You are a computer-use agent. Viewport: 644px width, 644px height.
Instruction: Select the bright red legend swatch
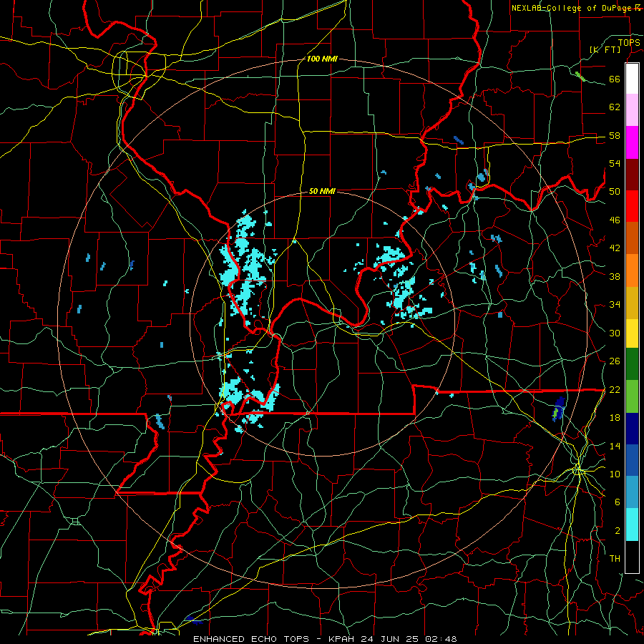(632, 206)
